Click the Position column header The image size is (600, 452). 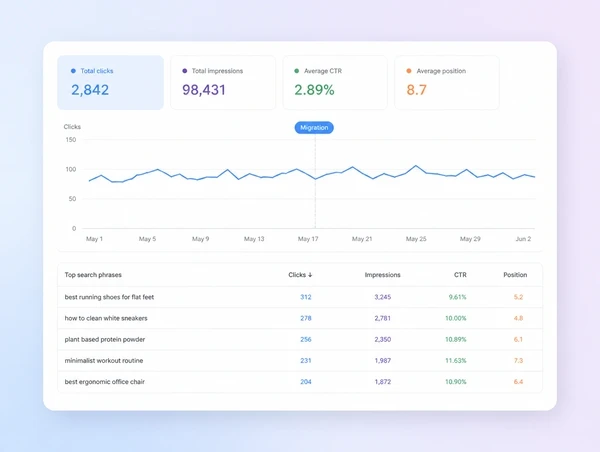[515, 275]
